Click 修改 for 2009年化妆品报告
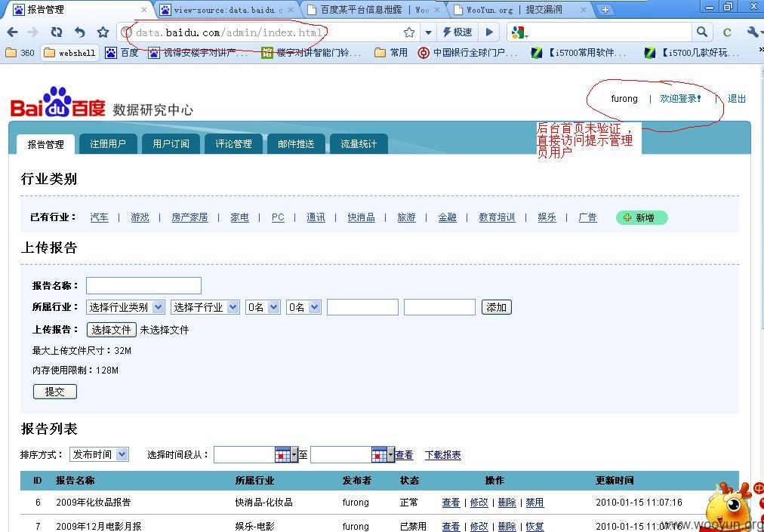The width and height of the screenshot is (764, 532). [x=479, y=503]
